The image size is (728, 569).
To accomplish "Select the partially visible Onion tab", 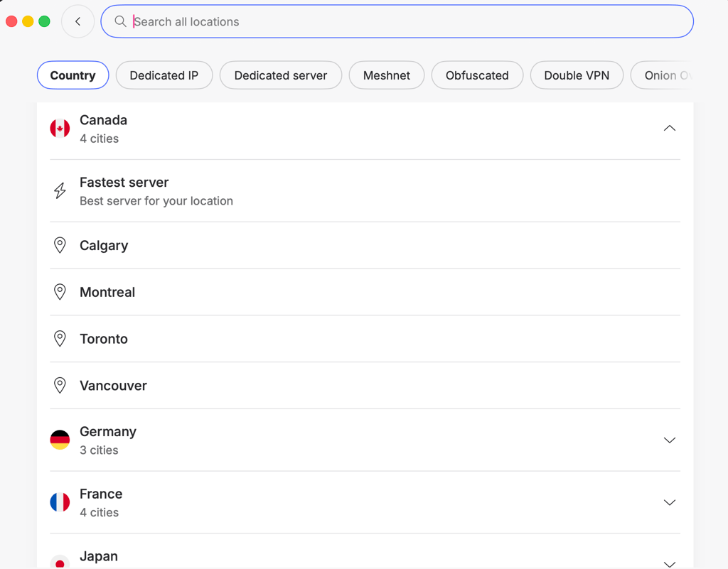I will (x=663, y=75).
